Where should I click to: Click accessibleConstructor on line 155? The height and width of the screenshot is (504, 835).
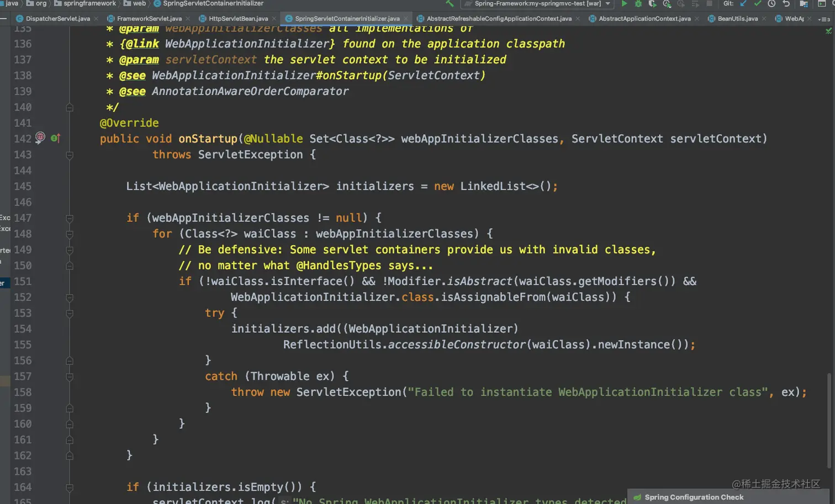click(x=457, y=345)
